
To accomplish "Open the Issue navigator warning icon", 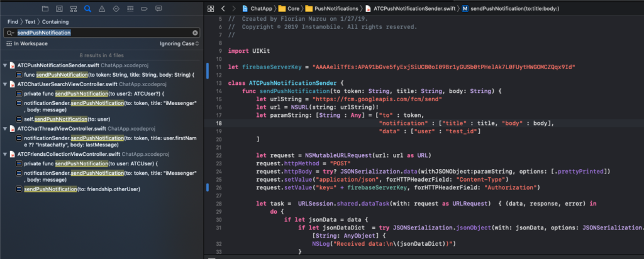I will [102, 9].
